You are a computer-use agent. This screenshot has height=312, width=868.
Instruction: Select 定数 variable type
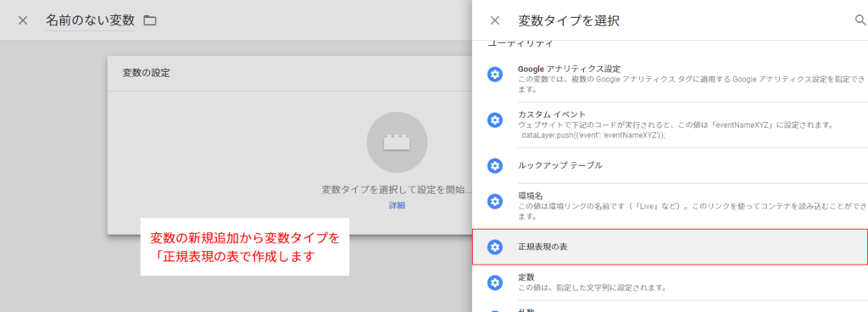(x=670, y=282)
